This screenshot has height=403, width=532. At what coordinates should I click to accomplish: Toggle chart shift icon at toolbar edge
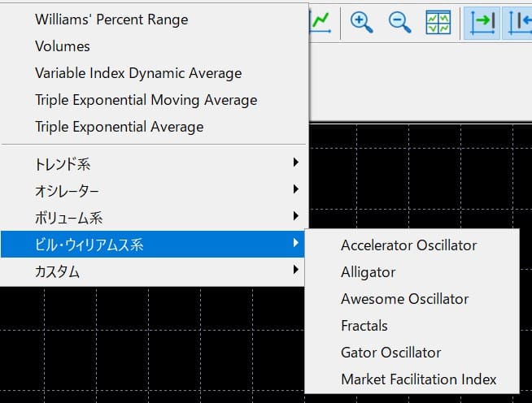pyautogui.click(x=518, y=23)
